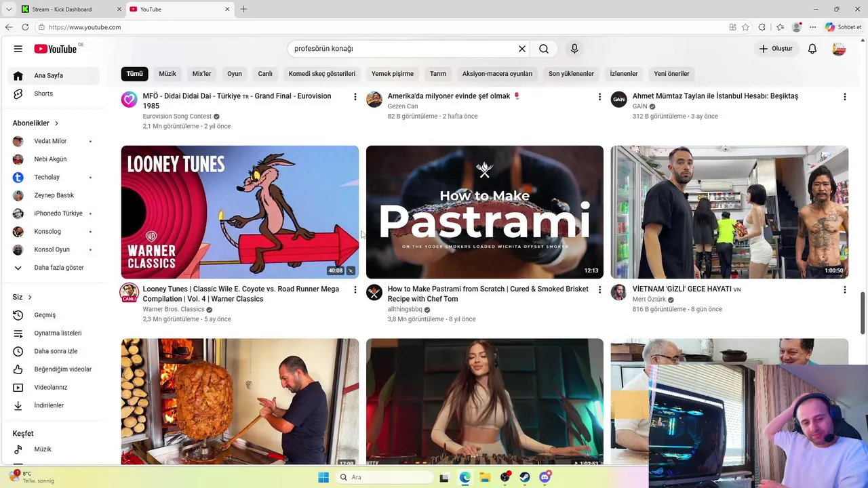Start voice search with microphone icon
The image size is (868, 488).
(574, 49)
